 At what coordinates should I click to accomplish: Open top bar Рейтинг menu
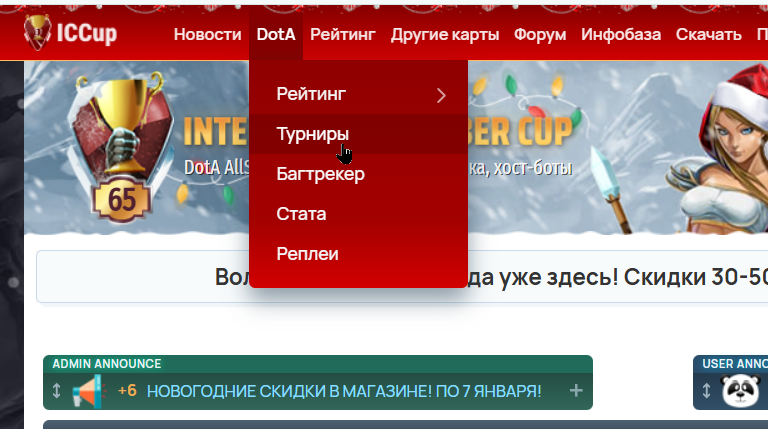click(x=342, y=34)
